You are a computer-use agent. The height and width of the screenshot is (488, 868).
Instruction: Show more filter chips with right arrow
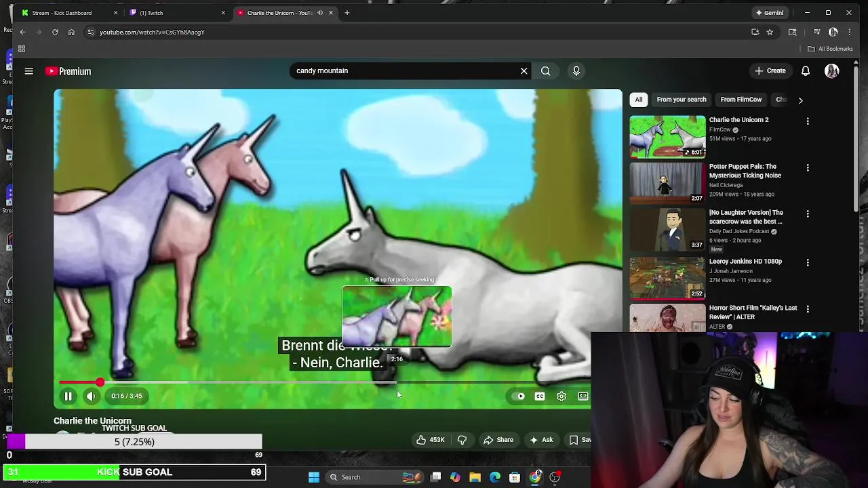(x=800, y=100)
